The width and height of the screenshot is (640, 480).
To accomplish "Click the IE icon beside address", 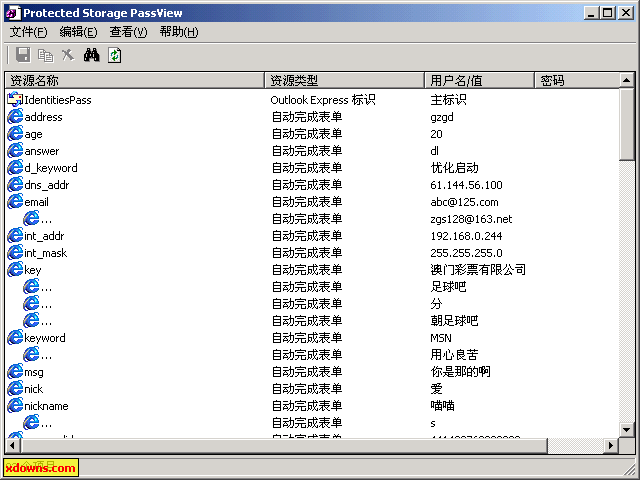I will point(15,117).
